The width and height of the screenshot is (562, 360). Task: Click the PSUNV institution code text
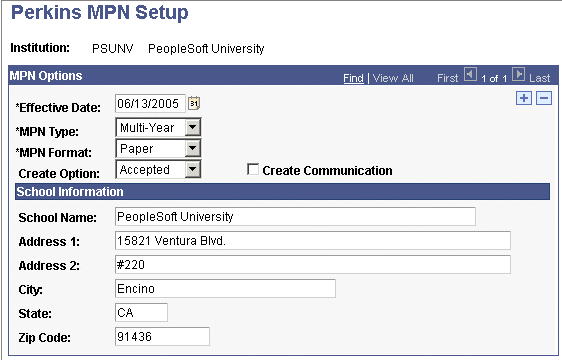tap(113, 48)
